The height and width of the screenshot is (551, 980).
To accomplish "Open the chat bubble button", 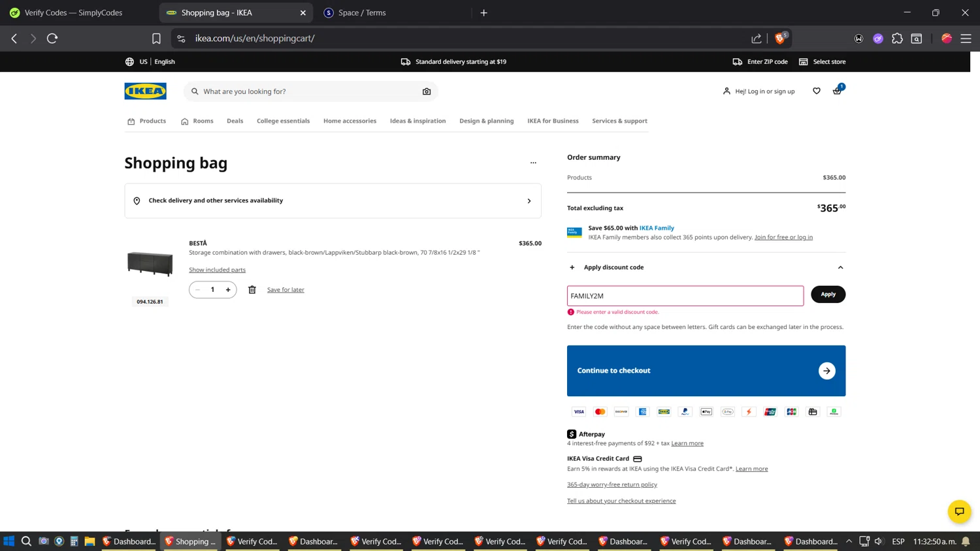I will point(959,511).
